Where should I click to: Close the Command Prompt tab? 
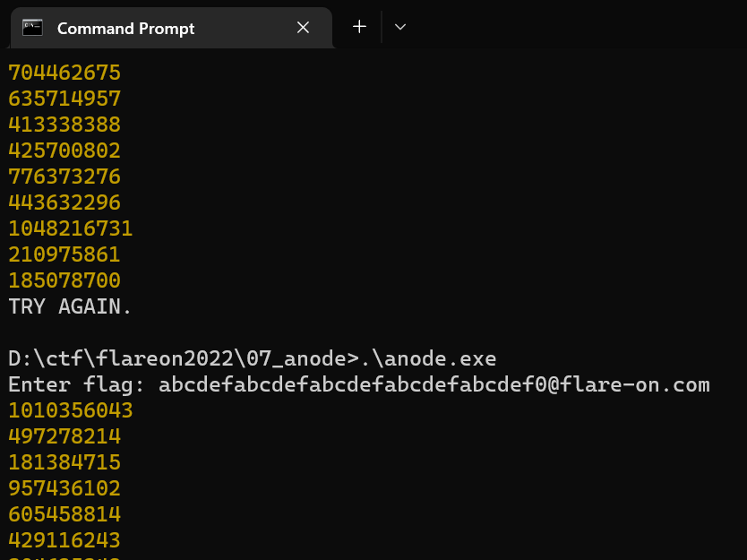coord(303,28)
